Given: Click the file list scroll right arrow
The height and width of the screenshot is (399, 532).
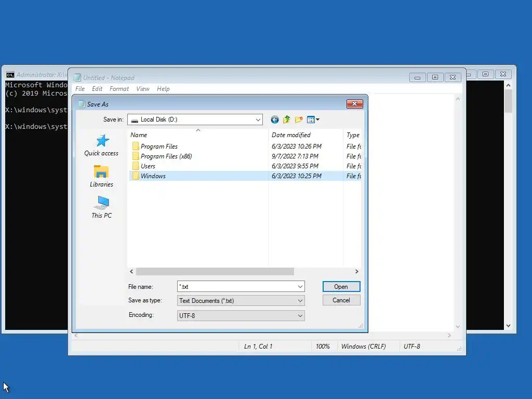Looking at the screenshot, I should [356, 271].
